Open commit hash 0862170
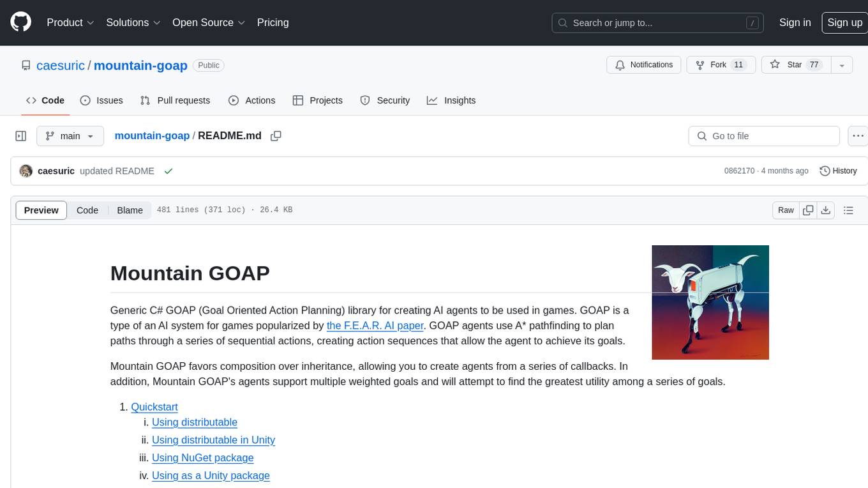Image resolution: width=868 pixels, height=488 pixels. coord(739,171)
